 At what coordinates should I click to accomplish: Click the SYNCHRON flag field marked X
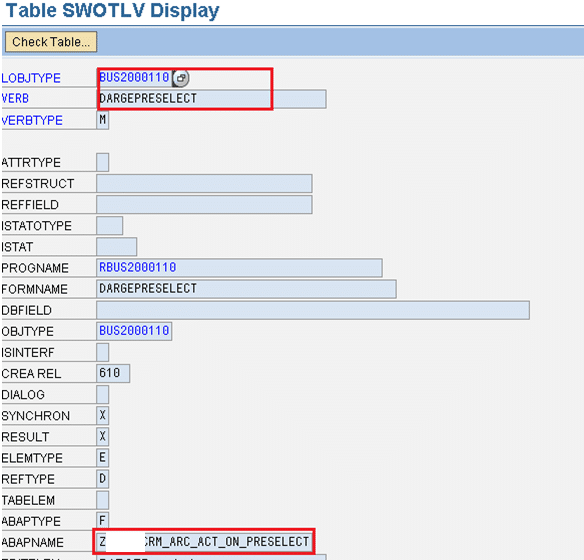pyautogui.click(x=102, y=416)
